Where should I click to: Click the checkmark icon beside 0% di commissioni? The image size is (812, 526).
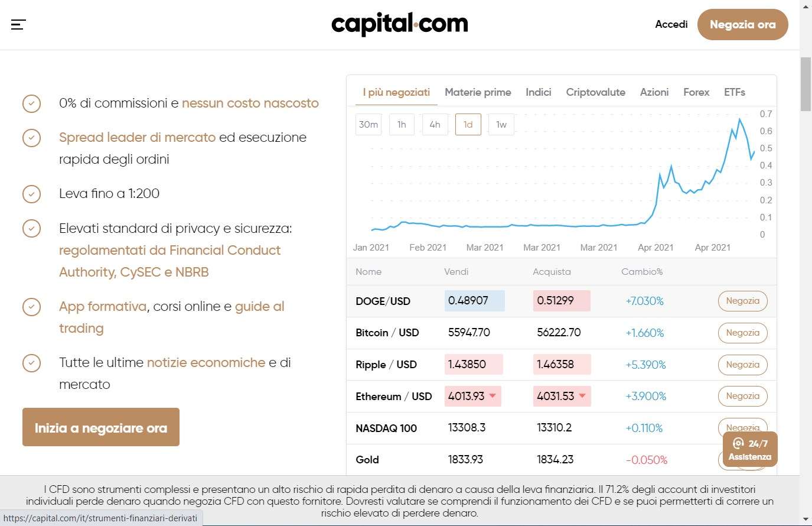pos(31,103)
